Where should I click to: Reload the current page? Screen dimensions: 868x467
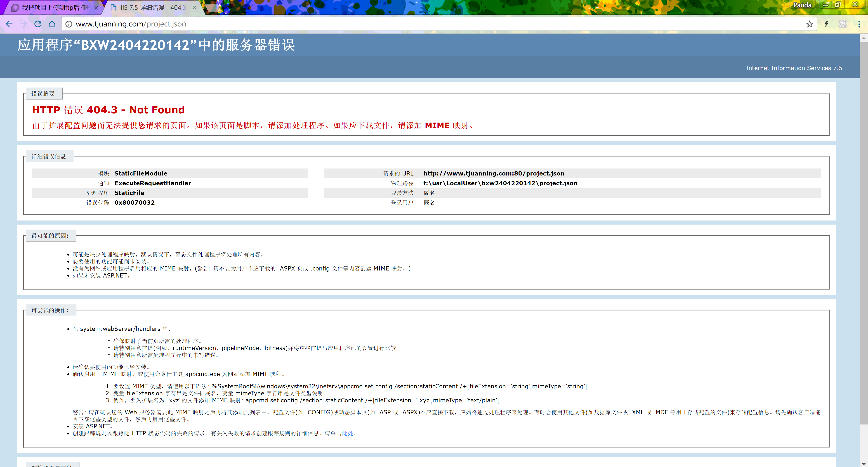38,24
